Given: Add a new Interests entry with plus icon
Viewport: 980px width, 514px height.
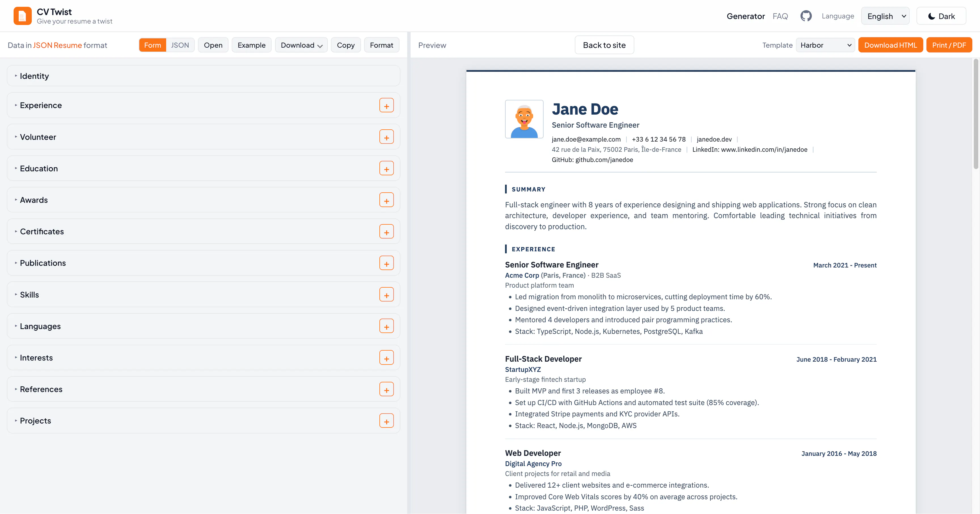Looking at the screenshot, I should click(386, 358).
